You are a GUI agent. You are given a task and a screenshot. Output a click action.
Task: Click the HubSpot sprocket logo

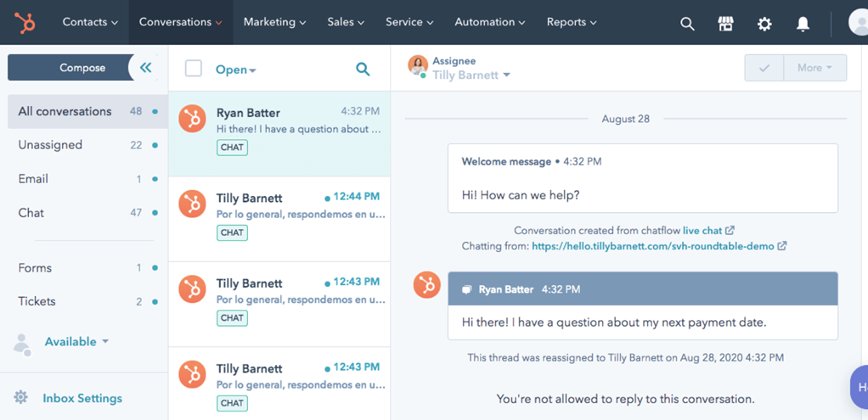(25, 23)
